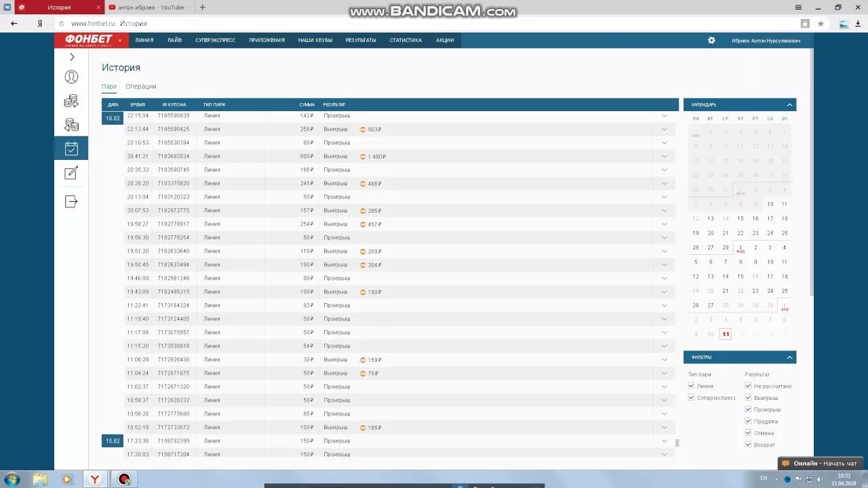
Task: Open the Windows Start button
Action: tap(12, 479)
